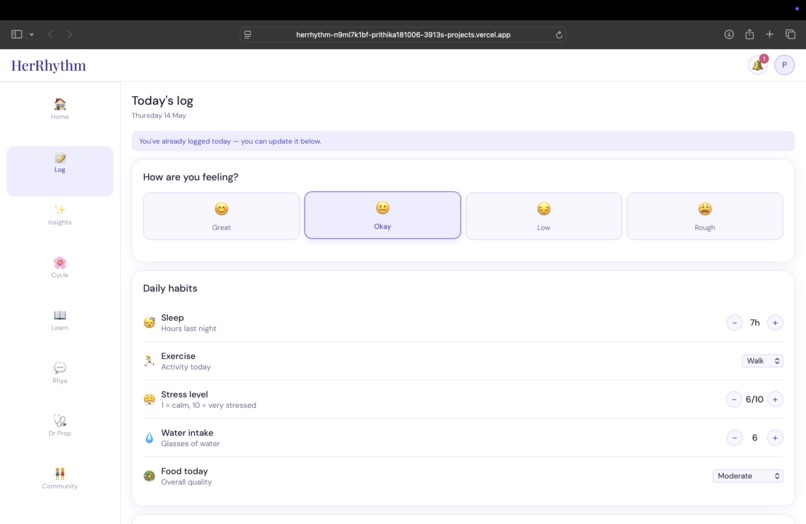This screenshot has width=806, height=524.
Task: Open the Home page from sidebar
Action: coord(60,109)
